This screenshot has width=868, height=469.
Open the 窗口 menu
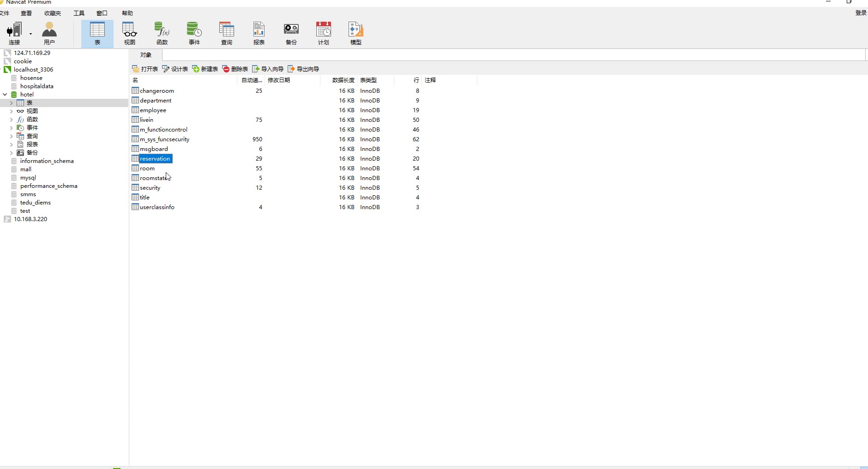point(102,13)
